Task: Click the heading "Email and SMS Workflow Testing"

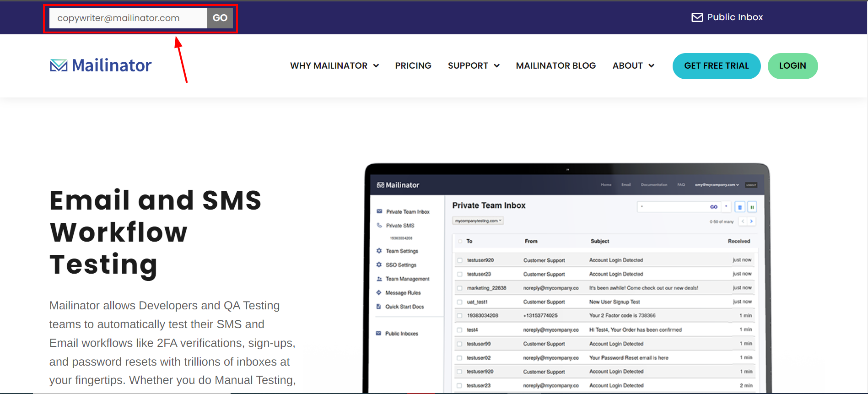Action: coord(156,232)
